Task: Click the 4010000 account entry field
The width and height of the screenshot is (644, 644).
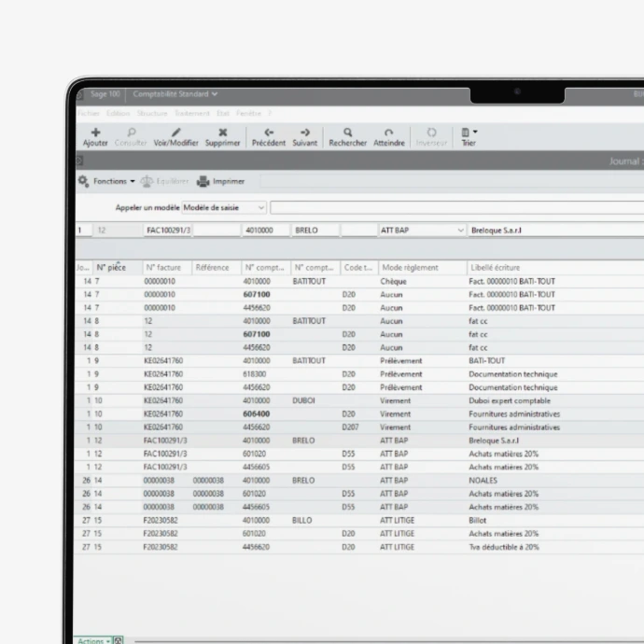Action: click(x=266, y=231)
